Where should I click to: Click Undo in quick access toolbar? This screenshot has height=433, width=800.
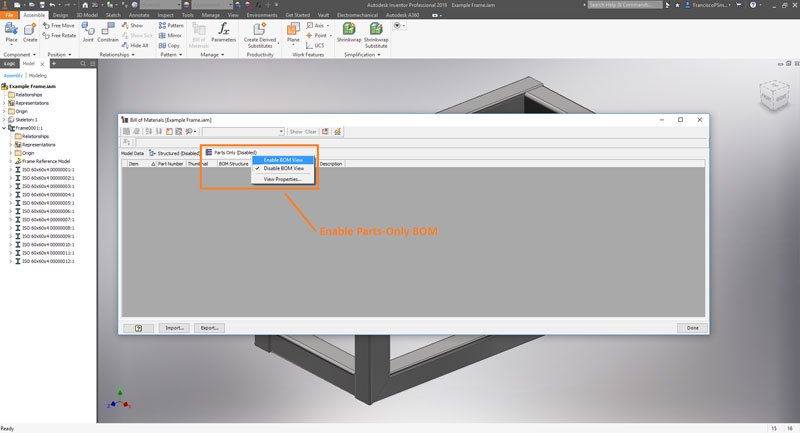[52, 5]
